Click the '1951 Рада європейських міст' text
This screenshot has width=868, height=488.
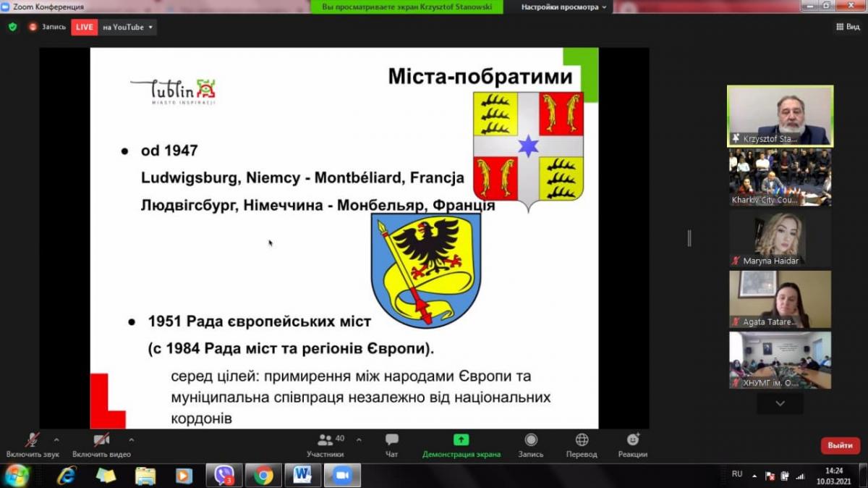pyautogui.click(x=260, y=321)
